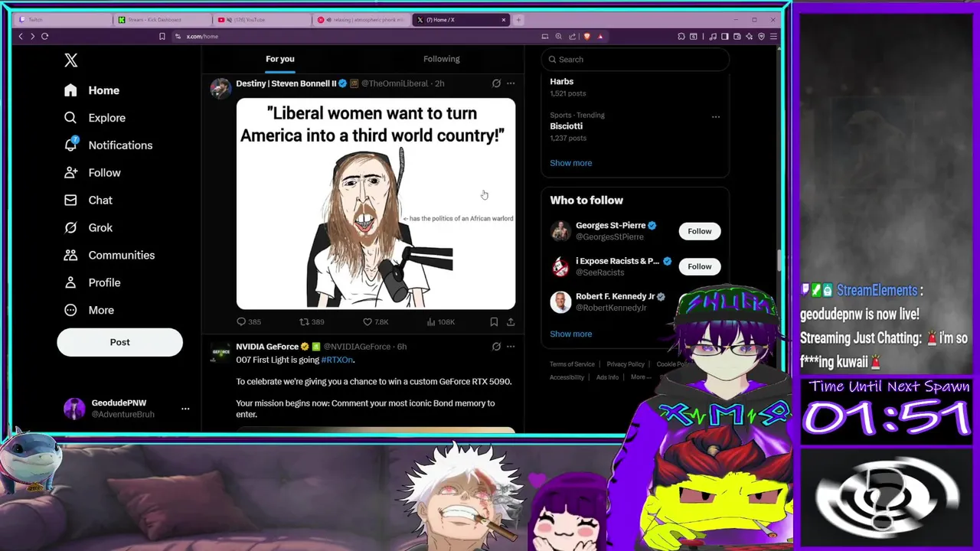Click share icon in address bar
Viewport: 980px width, 551px height.
[572, 36]
